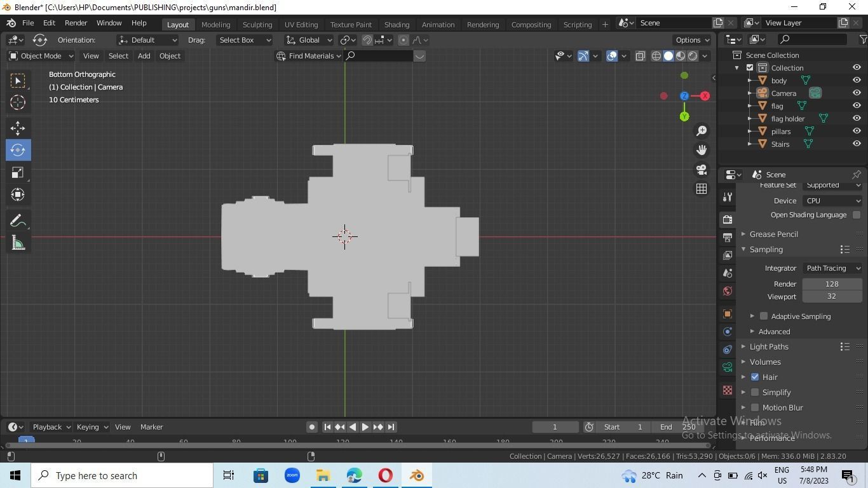Viewport: 868px width, 488px height.
Task: Switch to the Shading workspace tab
Action: click(397, 24)
